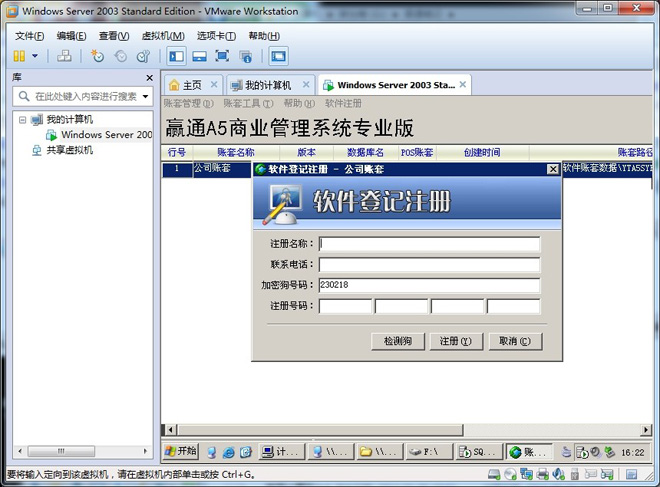The height and width of the screenshot is (487, 660).
Task: Click the 取消(C) button
Action: [x=515, y=341]
